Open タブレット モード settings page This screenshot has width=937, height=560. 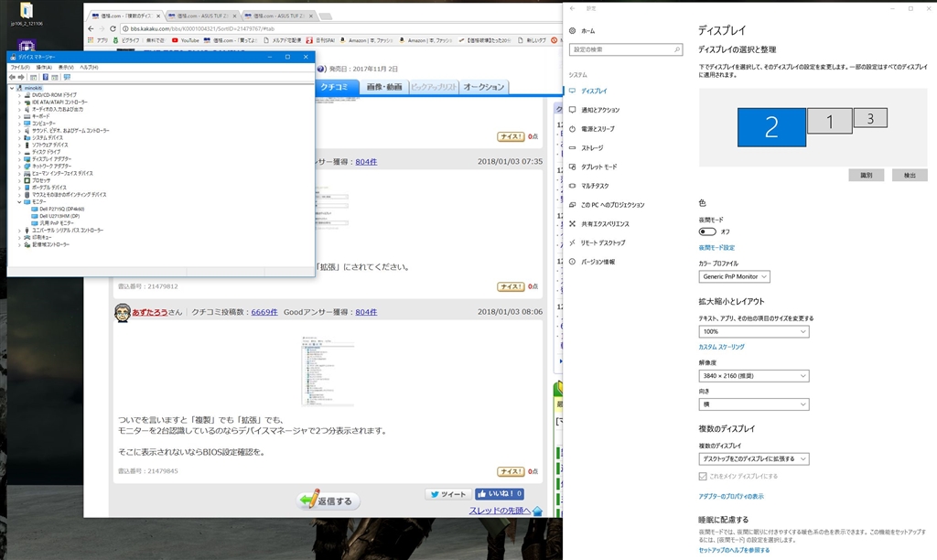click(598, 167)
